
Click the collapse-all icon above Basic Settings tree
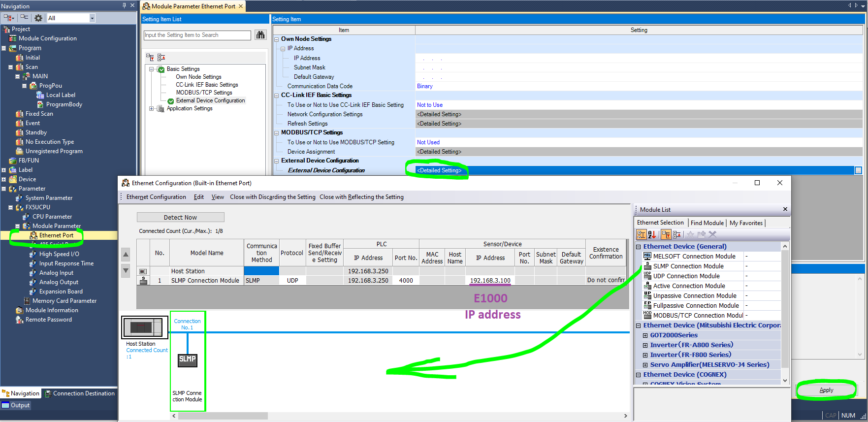coord(161,57)
